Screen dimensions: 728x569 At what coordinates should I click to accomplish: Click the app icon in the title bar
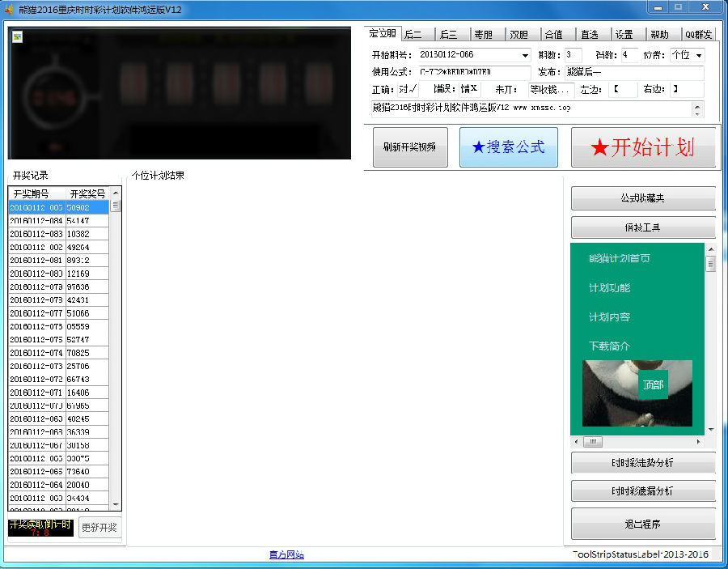click(10, 9)
